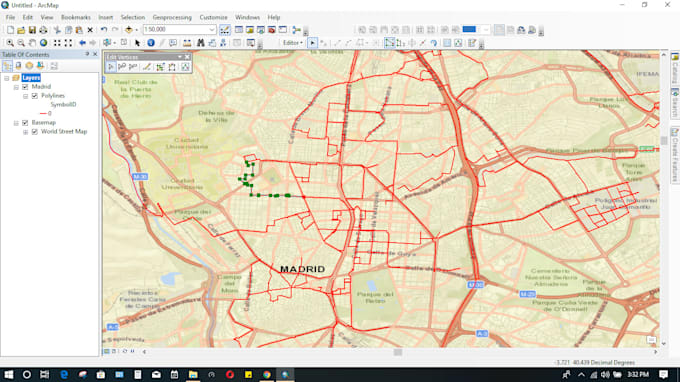Uncheck the Madrid layer group checkbox
This screenshot has height=382, width=680.
pos(25,87)
